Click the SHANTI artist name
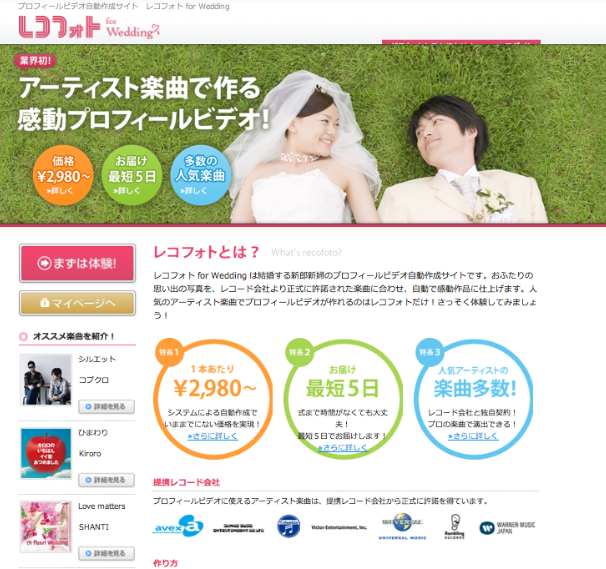Viewport: 606px width, 569px height. click(94, 527)
